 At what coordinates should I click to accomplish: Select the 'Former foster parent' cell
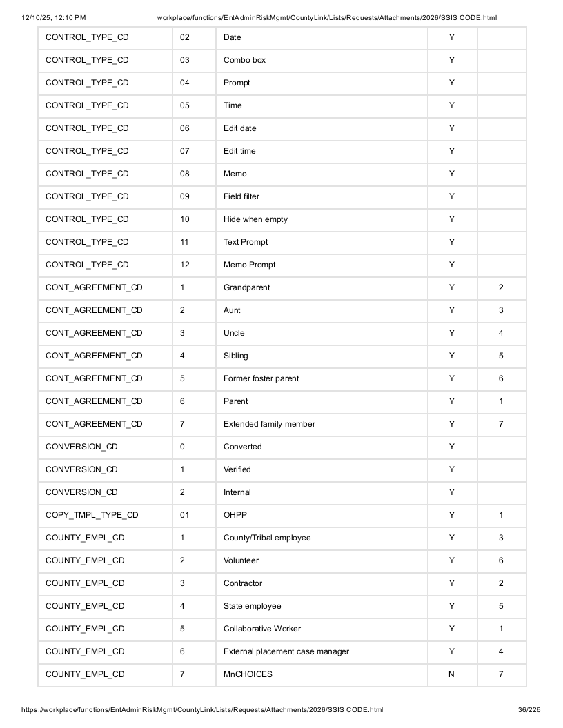click(322, 379)
